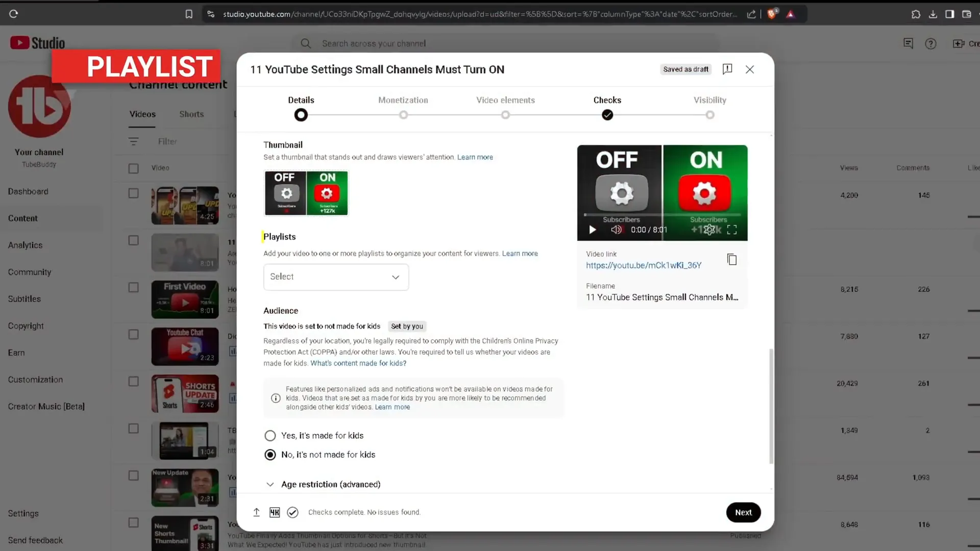Click the send feedback speech-bubble icon
Screen dimensions: 980x551
908,43
